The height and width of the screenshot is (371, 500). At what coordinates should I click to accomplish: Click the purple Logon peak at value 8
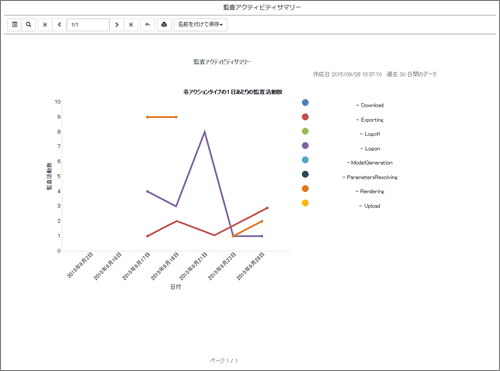[205, 132]
